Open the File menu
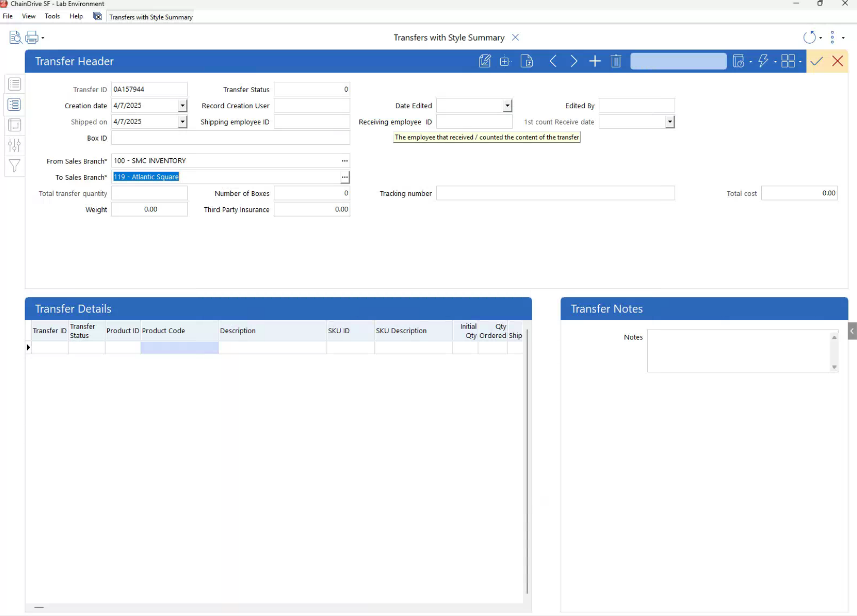Viewport: 857px width, 616px height. click(x=8, y=16)
